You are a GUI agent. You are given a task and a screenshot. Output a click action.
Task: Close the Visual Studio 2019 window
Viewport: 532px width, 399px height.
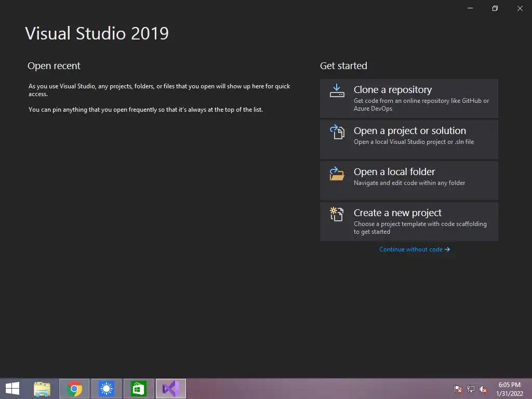(520, 8)
